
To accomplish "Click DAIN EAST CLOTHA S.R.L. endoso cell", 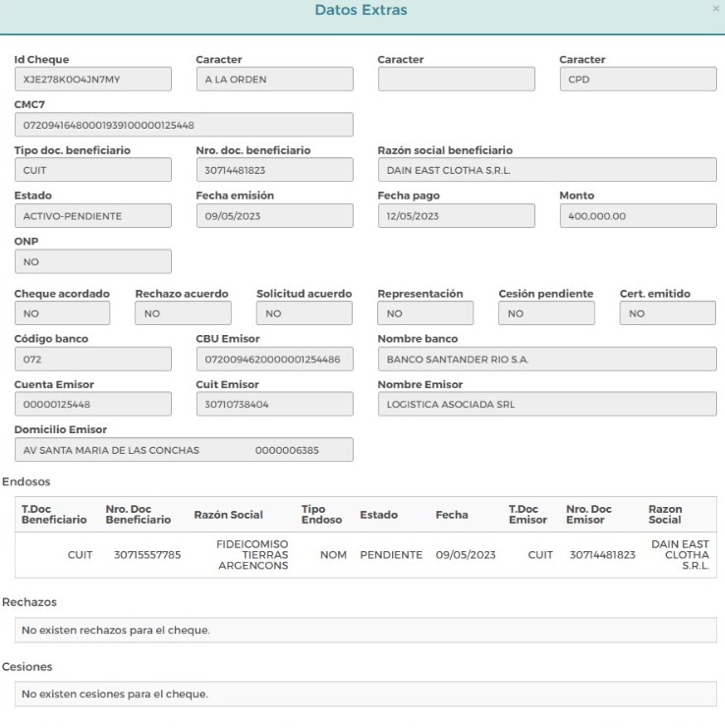I will [681, 555].
